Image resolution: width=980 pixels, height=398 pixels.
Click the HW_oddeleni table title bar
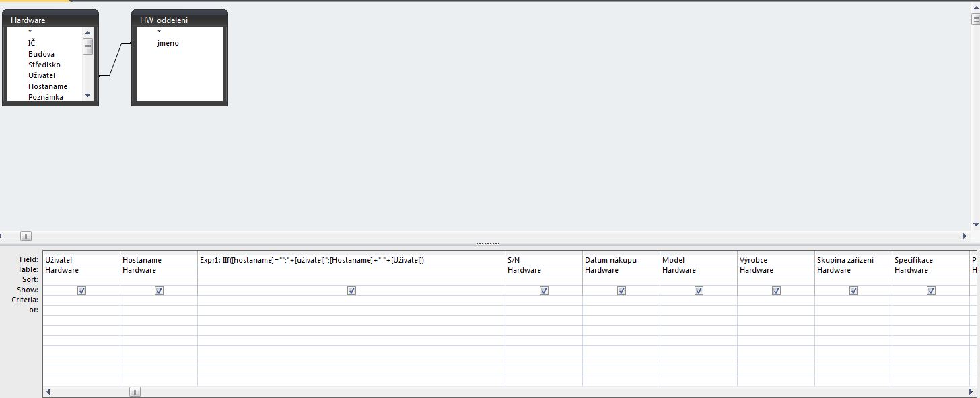coord(179,20)
